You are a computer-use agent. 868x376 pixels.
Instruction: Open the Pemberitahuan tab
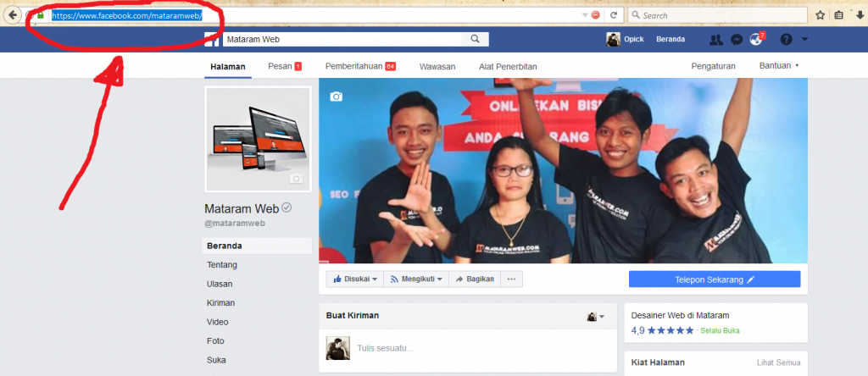360,66
